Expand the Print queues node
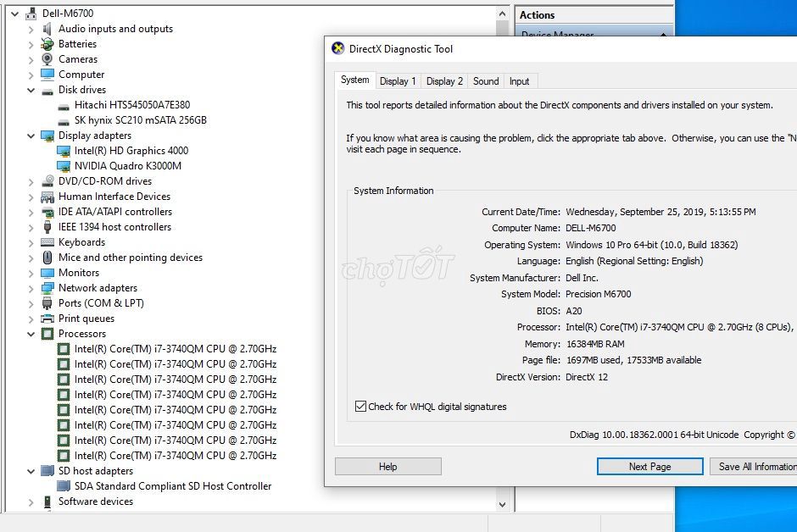The image size is (797, 532). click(x=31, y=319)
